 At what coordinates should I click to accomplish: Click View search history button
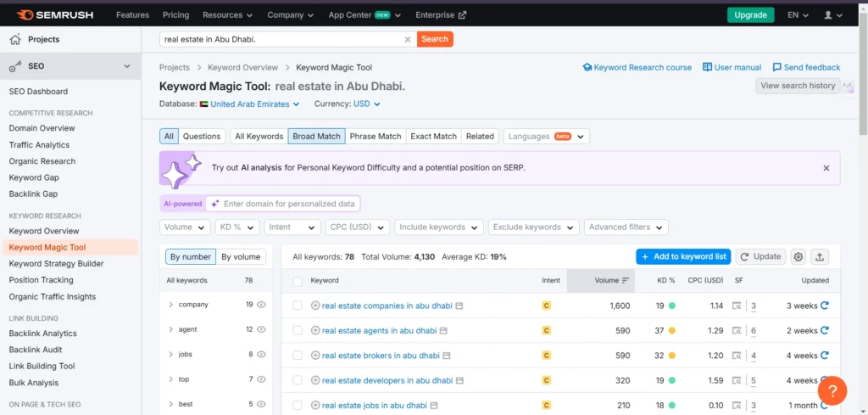(798, 86)
